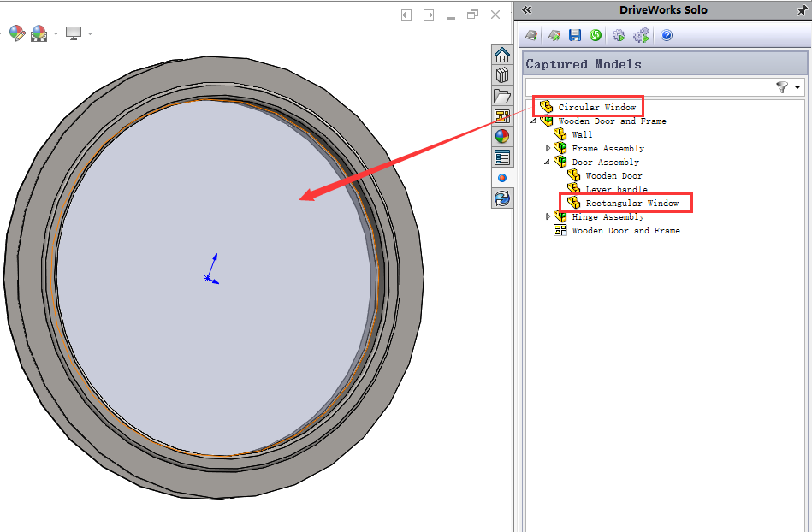This screenshot has height=532, width=812.
Task: Open DriveWorks Solo help icon
Action: tap(667, 35)
